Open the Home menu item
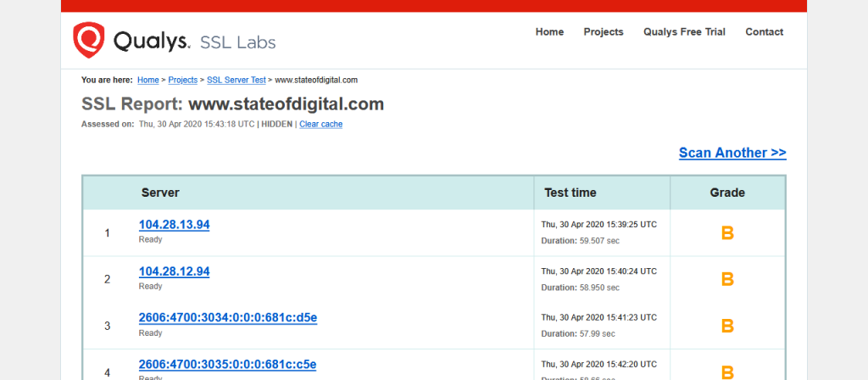This screenshot has height=380, width=868. pyautogui.click(x=549, y=32)
